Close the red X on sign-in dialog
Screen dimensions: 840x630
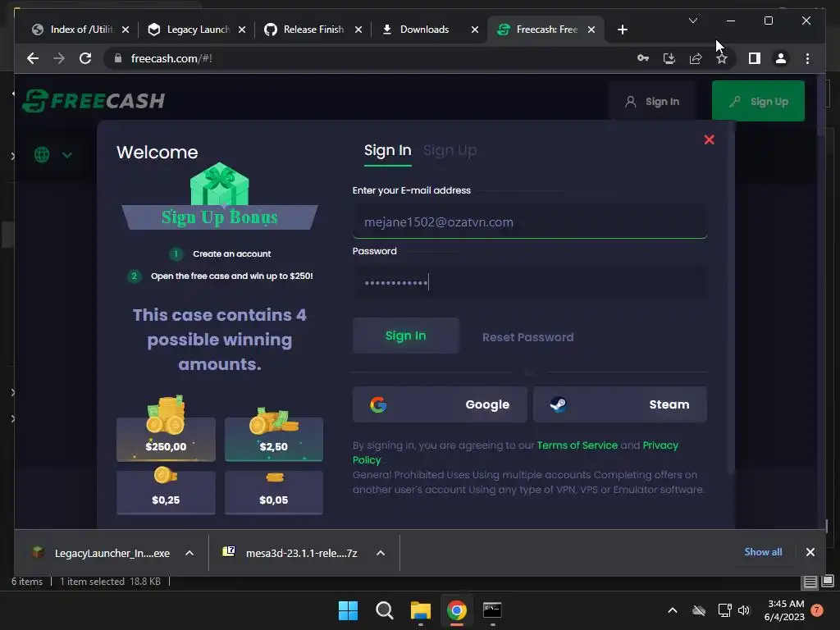point(709,139)
